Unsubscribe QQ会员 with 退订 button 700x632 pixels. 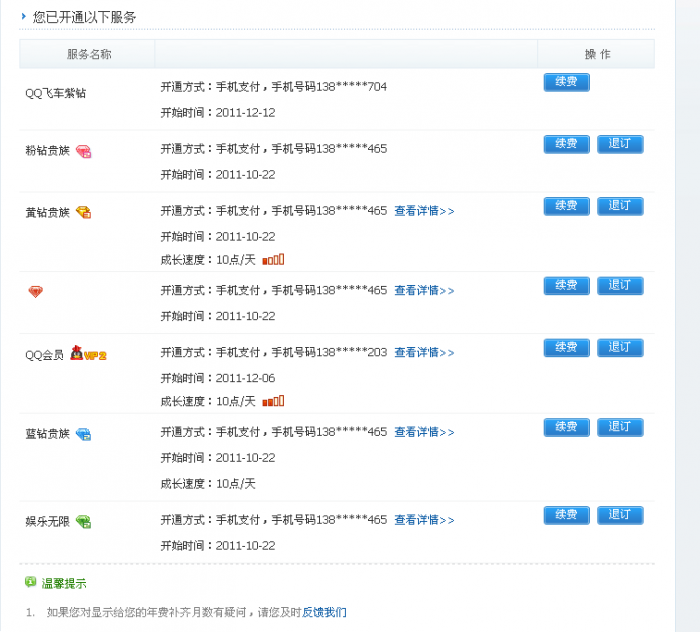click(x=620, y=348)
